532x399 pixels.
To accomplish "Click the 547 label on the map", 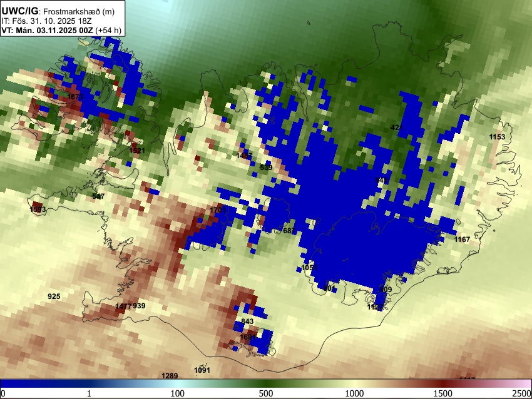I will (x=98, y=196).
